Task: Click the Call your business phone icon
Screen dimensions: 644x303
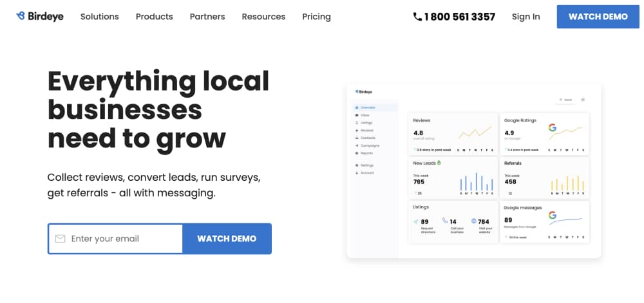Action: click(445, 221)
